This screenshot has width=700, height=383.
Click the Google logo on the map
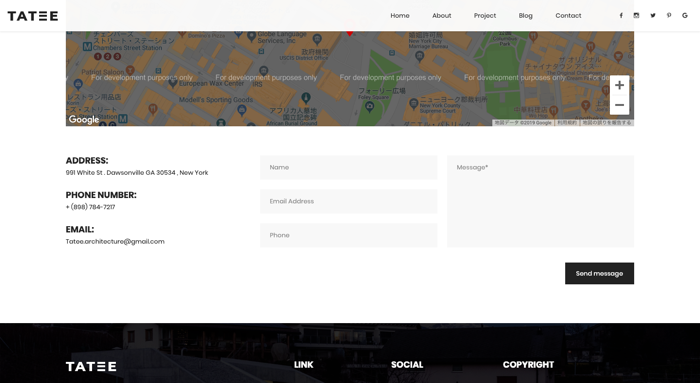(83, 119)
